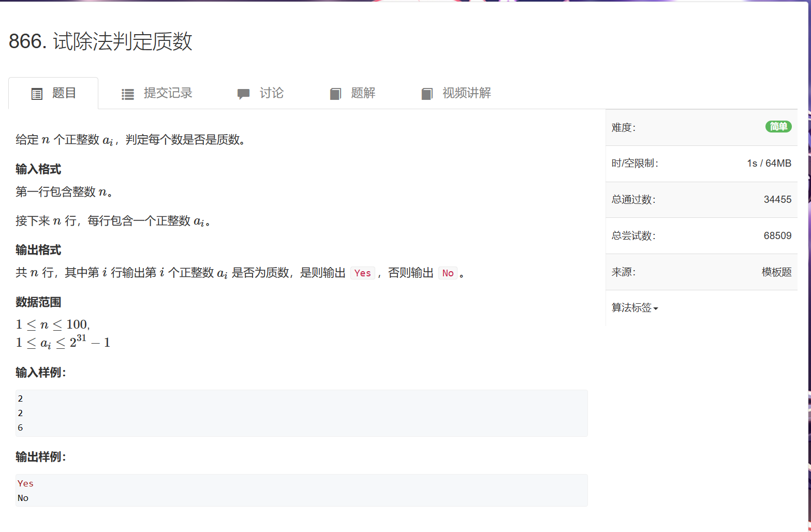The height and width of the screenshot is (532, 811).
Task: Open the 提交记录 tab
Action: [168, 93]
